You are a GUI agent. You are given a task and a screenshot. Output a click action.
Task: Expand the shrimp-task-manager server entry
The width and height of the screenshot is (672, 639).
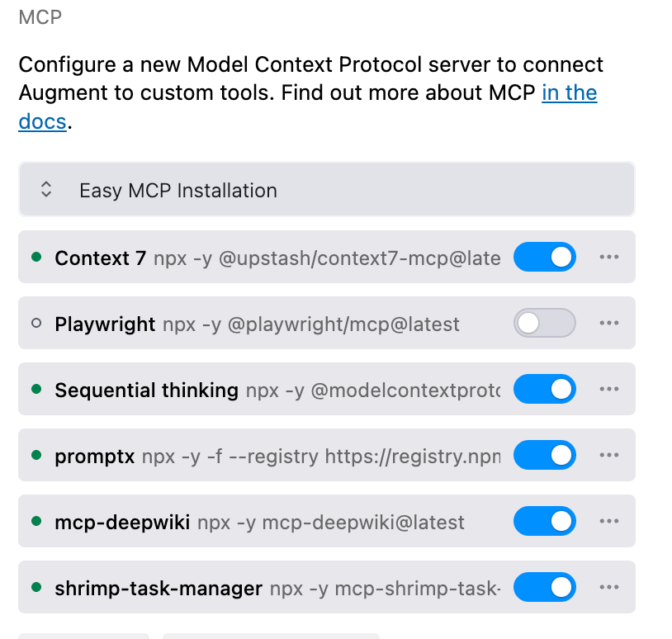point(248,587)
